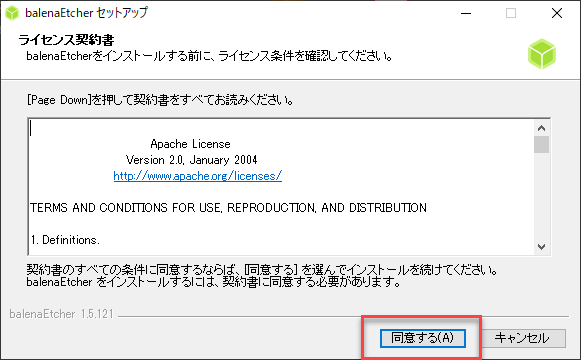Viewport: 581px width, 360px height.
Task: Click the balenaEtcher 1.5.121 version label
Action: click(61, 314)
